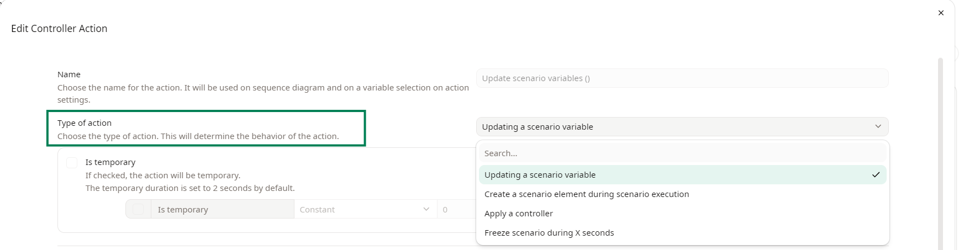Click the "Name" setting label
This screenshot has width=980, height=250.
pos(69,75)
